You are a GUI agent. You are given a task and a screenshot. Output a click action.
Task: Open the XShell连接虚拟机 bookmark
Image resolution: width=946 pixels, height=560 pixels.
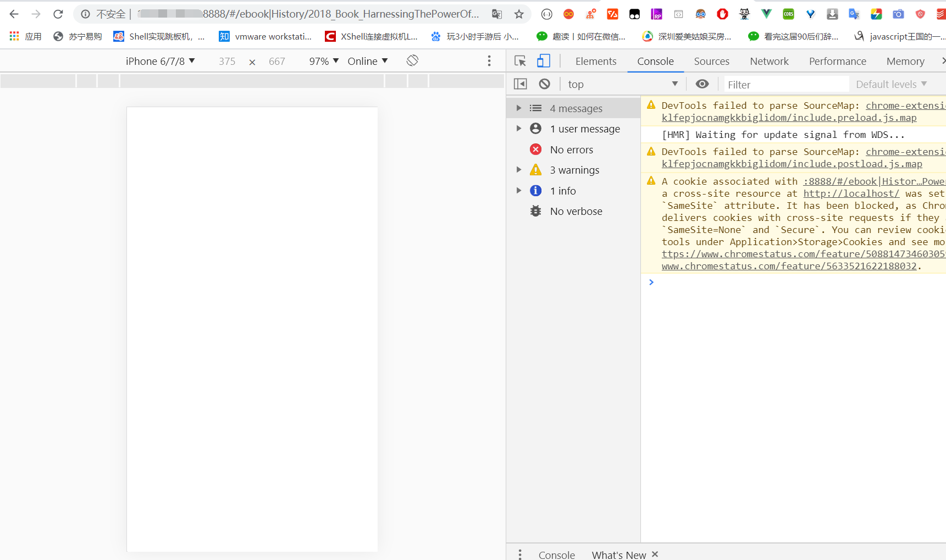(371, 36)
